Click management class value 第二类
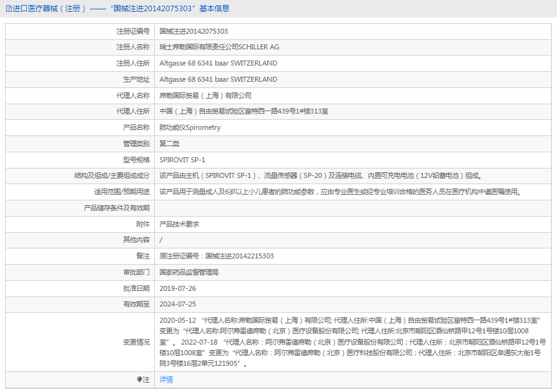Viewport: 557px width, 392px height. point(169,144)
